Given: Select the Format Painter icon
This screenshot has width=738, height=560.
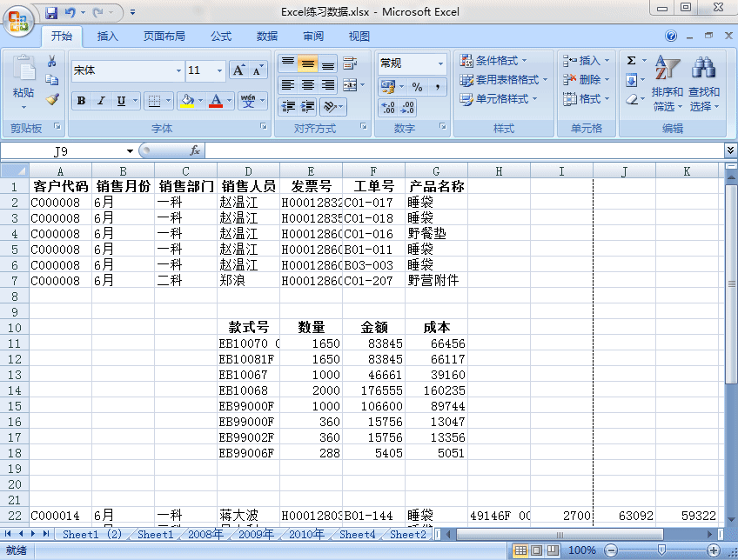Looking at the screenshot, I should 50,99.
